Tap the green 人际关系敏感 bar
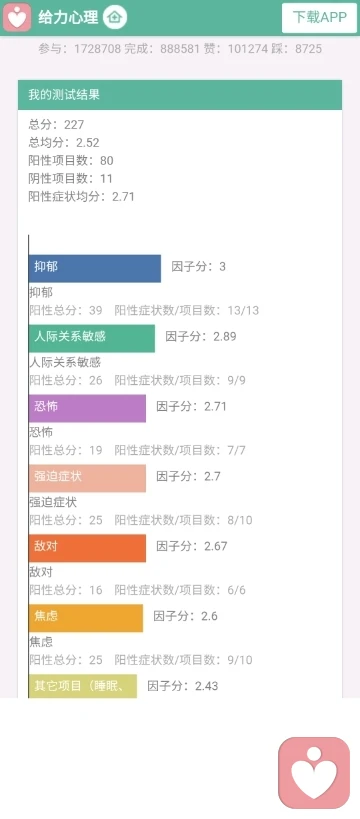The width and height of the screenshot is (360, 819). [92, 338]
